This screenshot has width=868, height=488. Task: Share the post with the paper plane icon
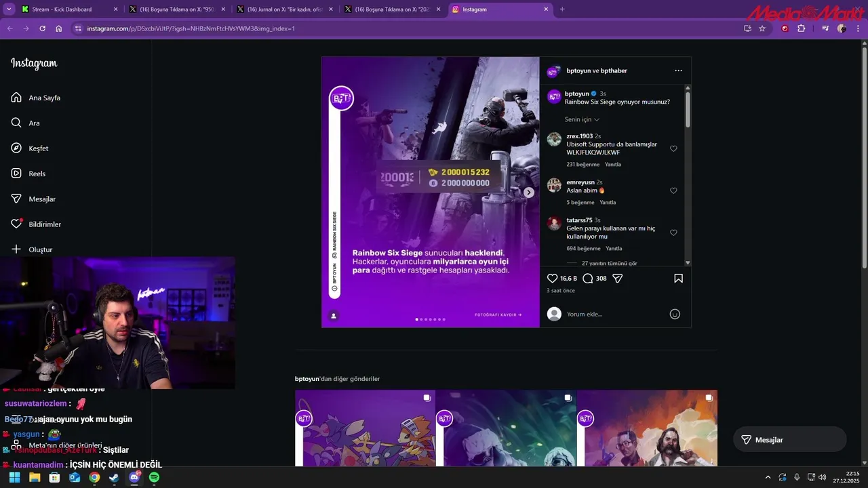pyautogui.click(x=618, y=279)
